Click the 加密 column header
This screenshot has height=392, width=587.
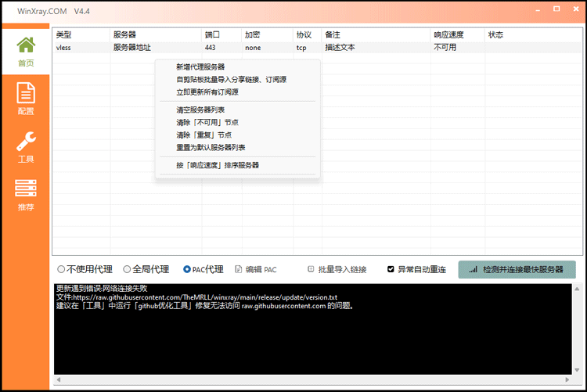click(268, 35)
